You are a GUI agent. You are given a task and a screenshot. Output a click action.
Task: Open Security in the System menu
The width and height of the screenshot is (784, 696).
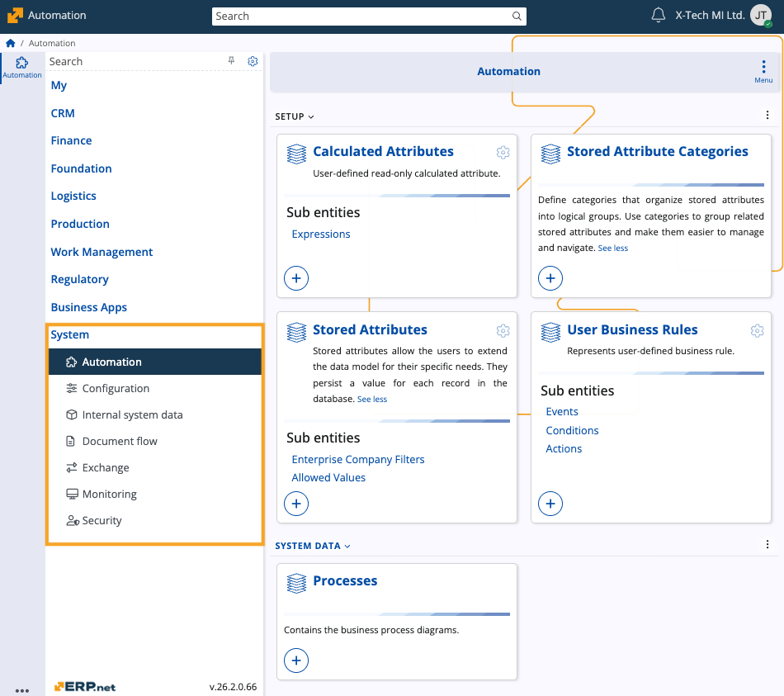point(102,520)
